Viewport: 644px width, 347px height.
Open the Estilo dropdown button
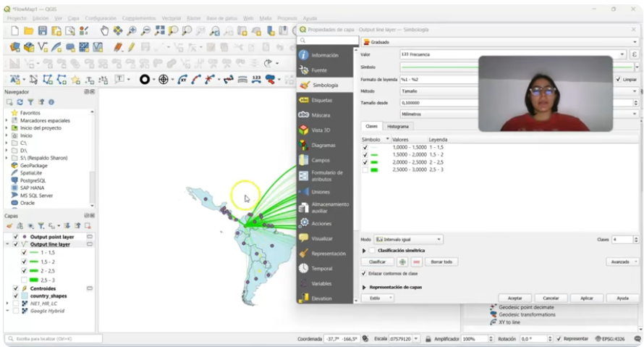(x=378, y=298)
